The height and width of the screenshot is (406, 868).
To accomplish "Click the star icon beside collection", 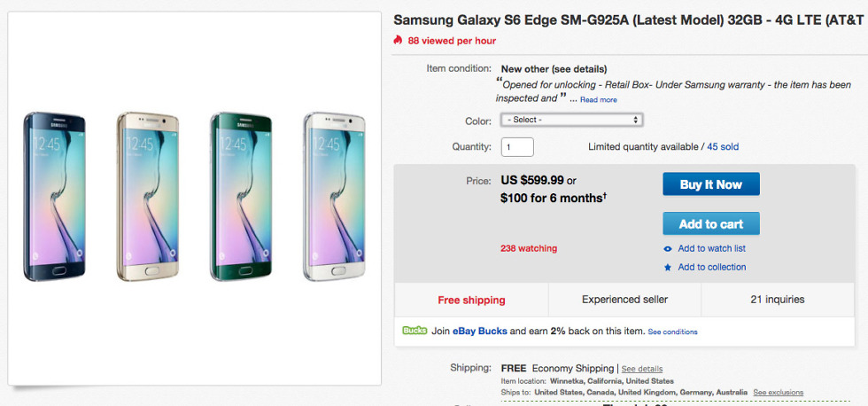I will 668,268.
